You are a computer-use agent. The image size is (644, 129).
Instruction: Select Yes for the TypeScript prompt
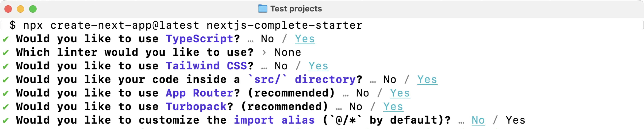point(305,39)
